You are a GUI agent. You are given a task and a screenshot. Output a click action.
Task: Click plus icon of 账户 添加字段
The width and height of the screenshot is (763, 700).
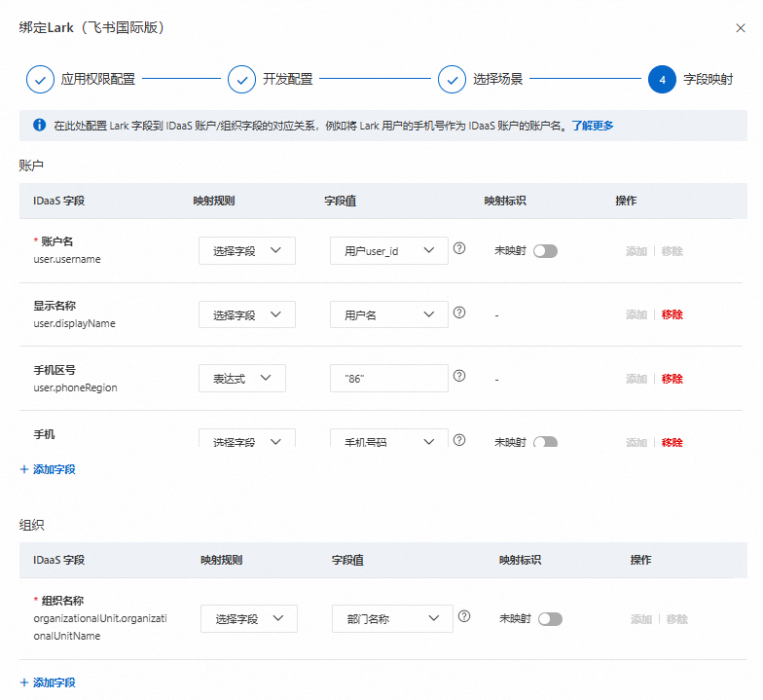(x=24, y=469)
